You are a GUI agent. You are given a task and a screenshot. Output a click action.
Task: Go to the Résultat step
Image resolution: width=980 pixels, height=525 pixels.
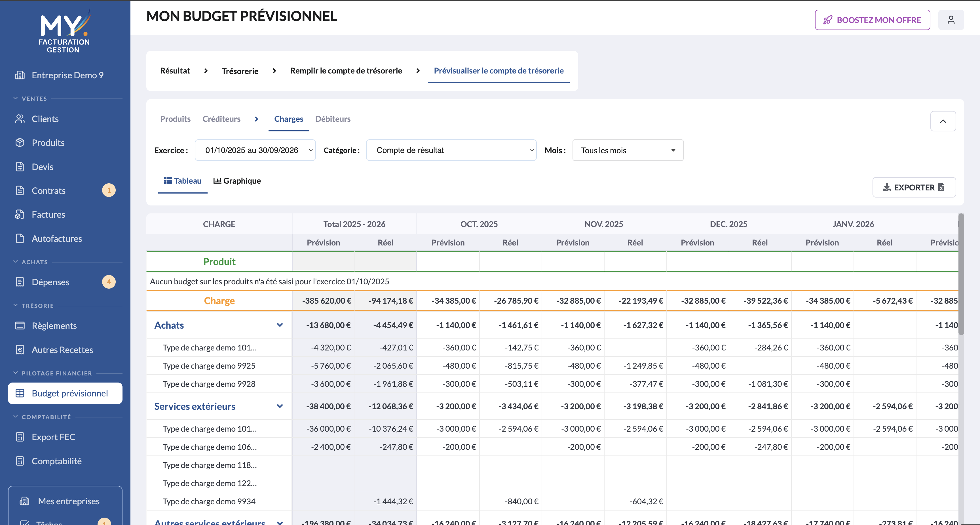pyautogui.click(x=175, y=70)
